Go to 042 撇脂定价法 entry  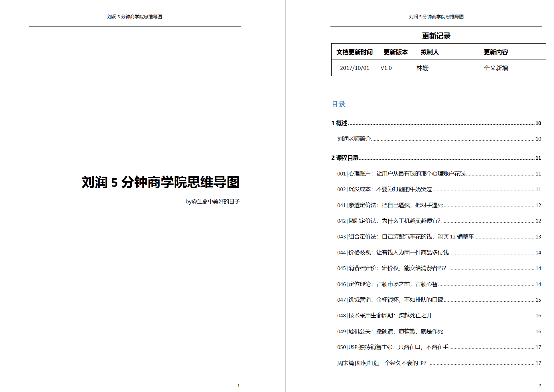(x=388, y=221)
